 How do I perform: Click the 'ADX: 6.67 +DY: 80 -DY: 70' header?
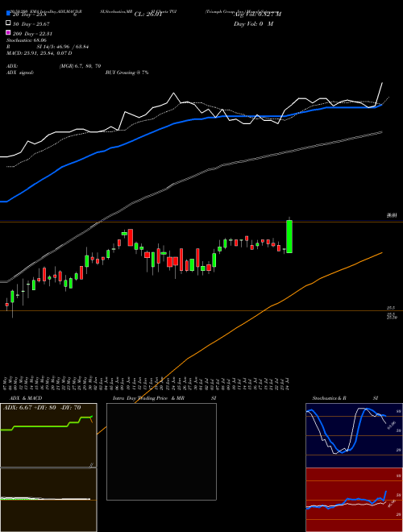click(42, 408)
